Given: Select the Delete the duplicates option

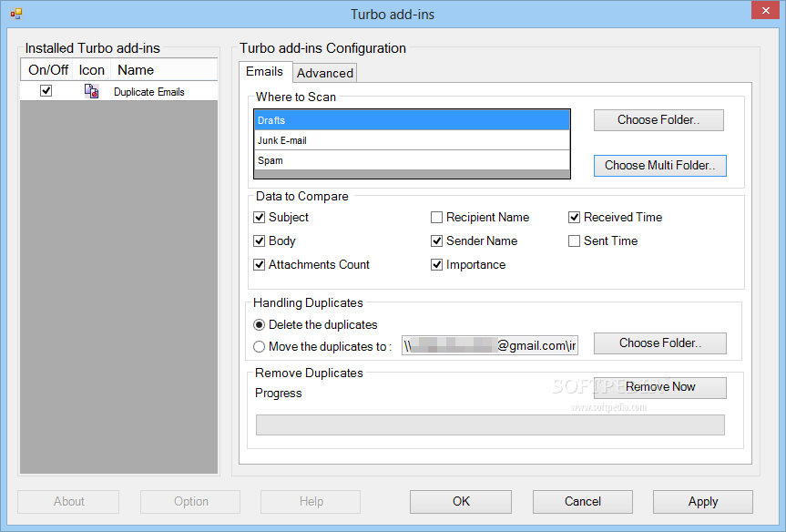Looking at the screenshot, I should (x=260, y=325).
